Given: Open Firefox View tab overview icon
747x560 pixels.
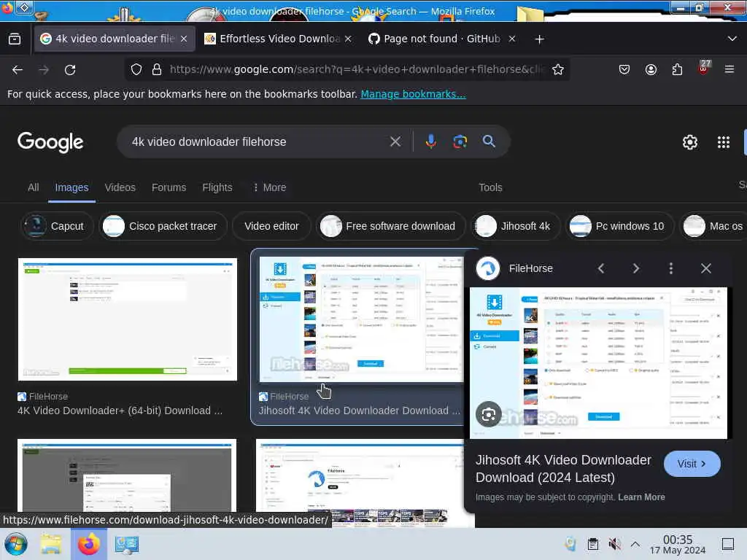Looking at the screenshot, I should (15, 39).
